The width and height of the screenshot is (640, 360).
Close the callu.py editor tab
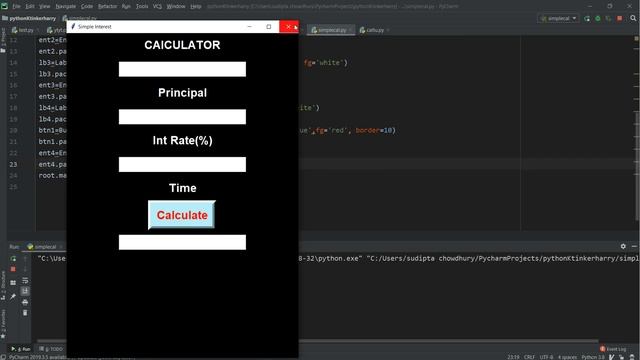388,30
